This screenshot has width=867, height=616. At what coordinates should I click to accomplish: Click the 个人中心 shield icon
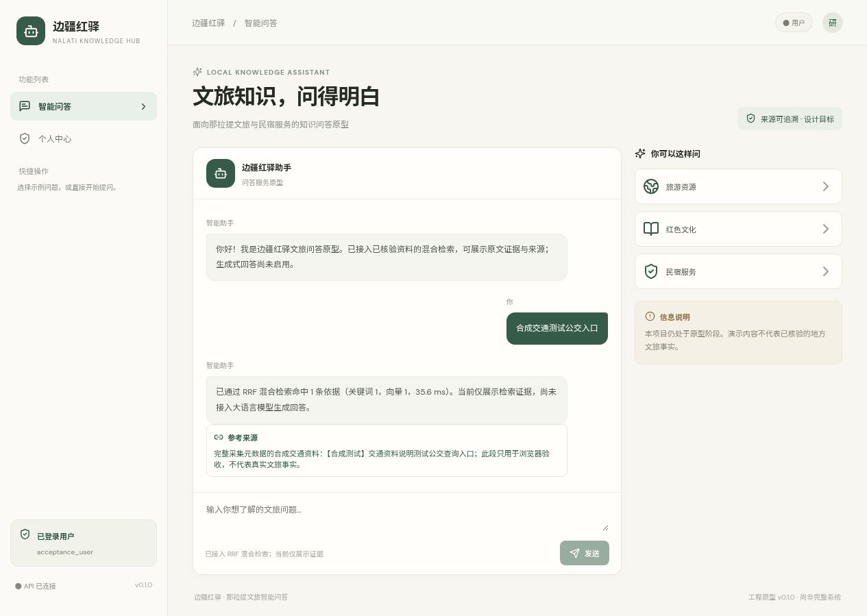pos(25,138)
